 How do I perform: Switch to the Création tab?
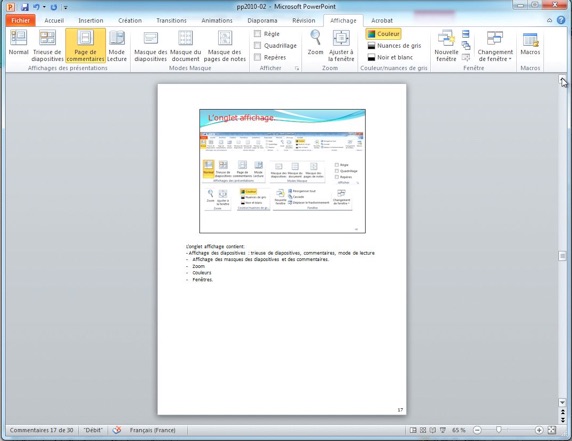130,20
